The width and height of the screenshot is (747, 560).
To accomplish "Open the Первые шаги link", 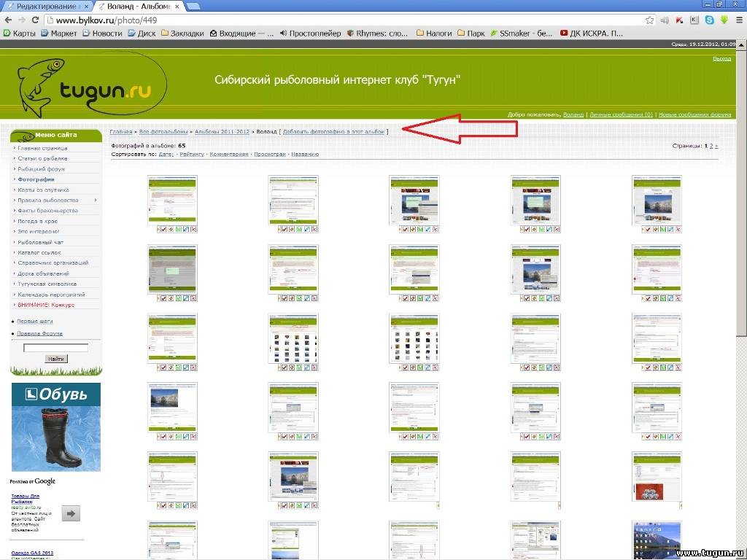I will (35, 322).
